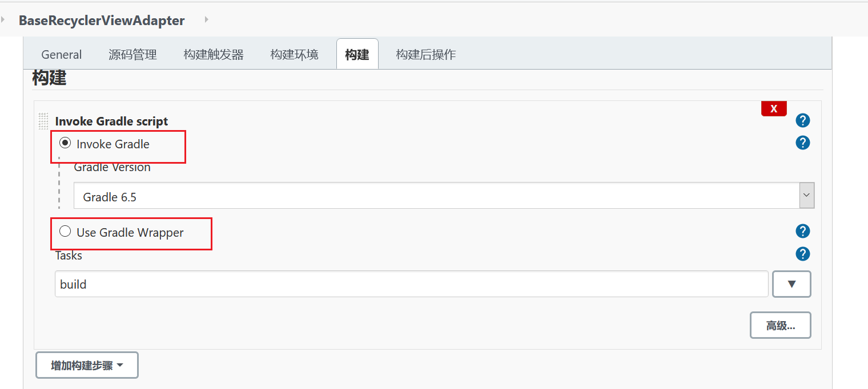Viewport: 868px width, 389px height.
Task: Click the help icon next to Tasks
Action: coord(802,254)
